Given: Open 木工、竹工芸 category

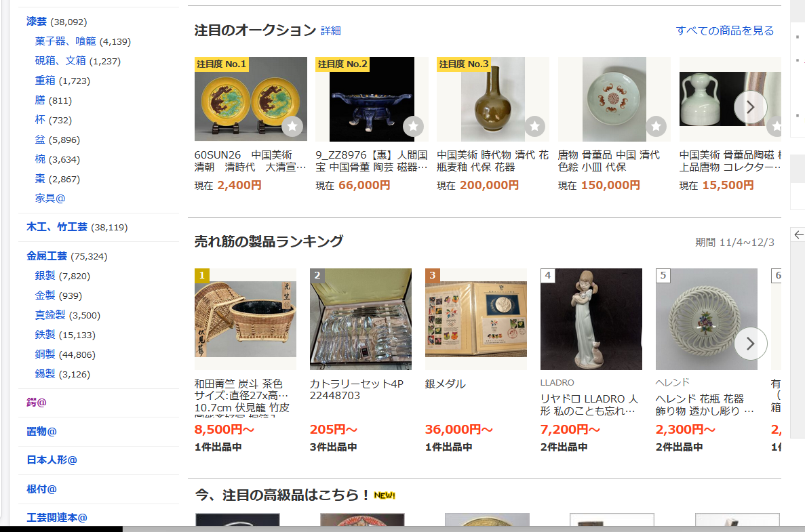Looking at the screenshot, I should (x=57, y=227).
